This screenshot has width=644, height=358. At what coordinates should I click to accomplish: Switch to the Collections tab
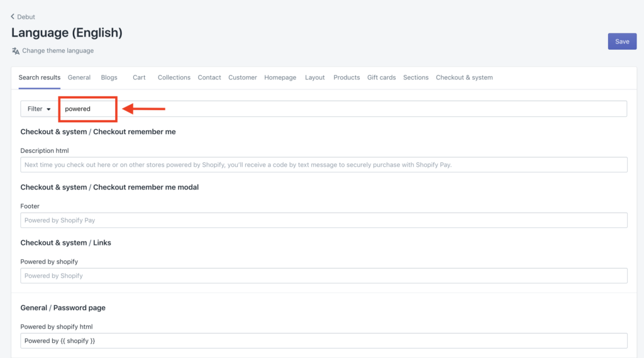pyautogui.click(x=174, y=77)
